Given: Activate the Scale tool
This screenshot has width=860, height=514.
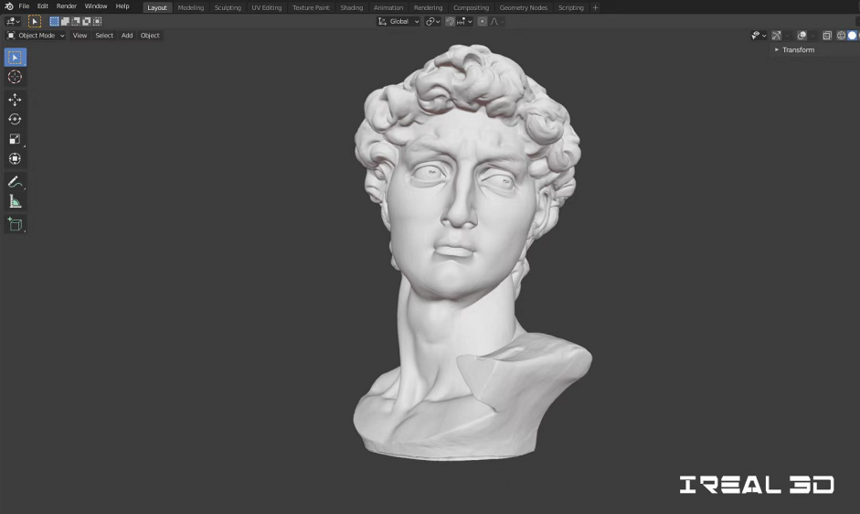Looking at the screenshot, I should point(15,139).
